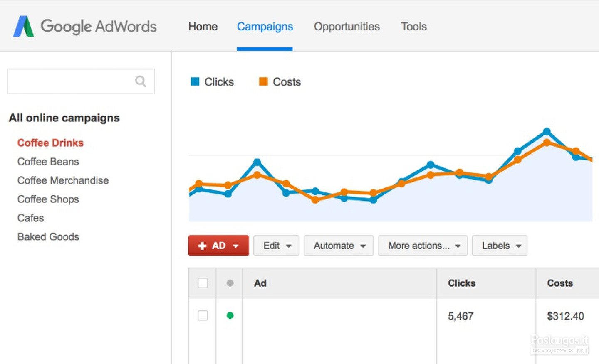The height and width of the screenshot is (364, 599).
Task: Expand the Automate dropdown menu
Action: 339,246
